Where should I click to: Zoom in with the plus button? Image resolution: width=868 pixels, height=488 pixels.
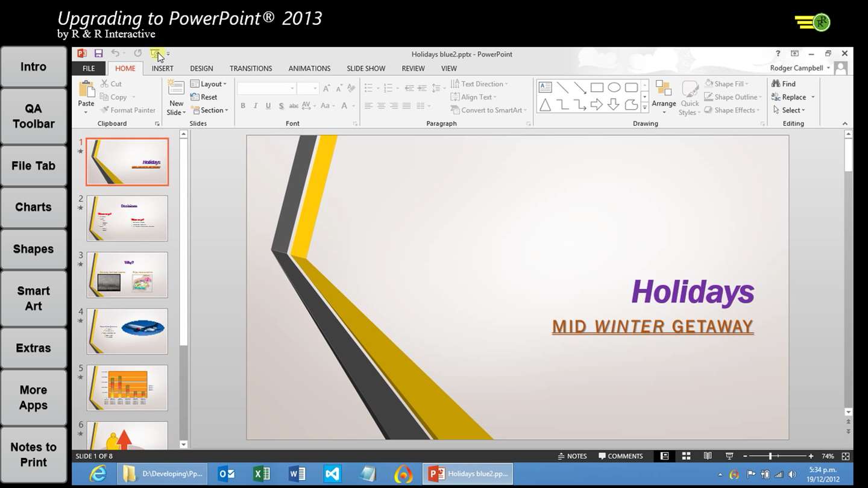click(811, 456)
